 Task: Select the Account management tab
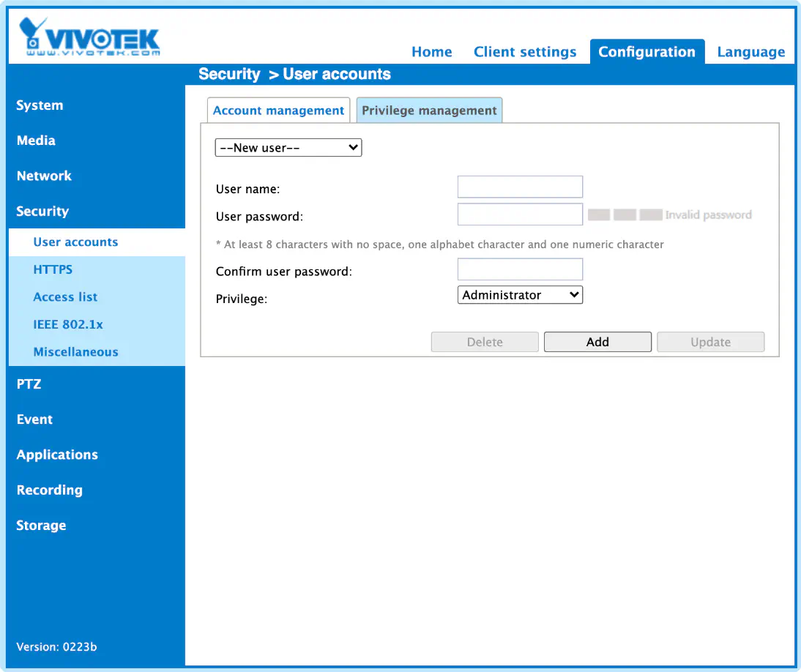point(278,111)
